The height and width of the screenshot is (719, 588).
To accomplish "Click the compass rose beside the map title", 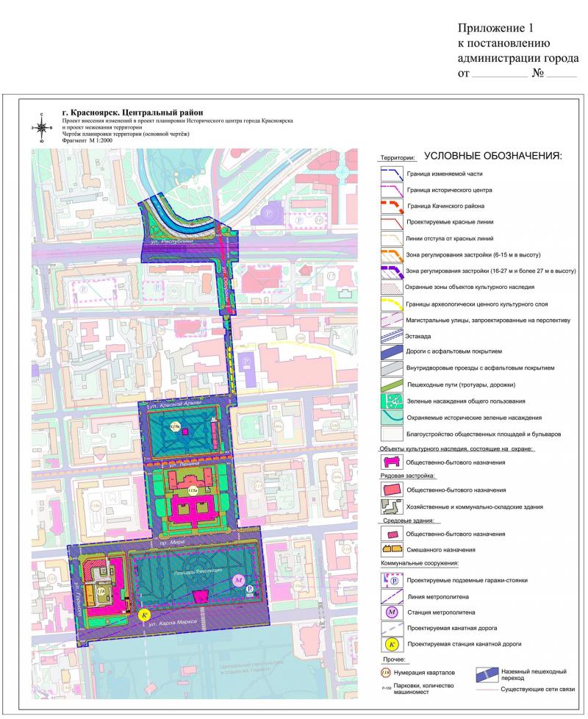I will pos(42,129).
